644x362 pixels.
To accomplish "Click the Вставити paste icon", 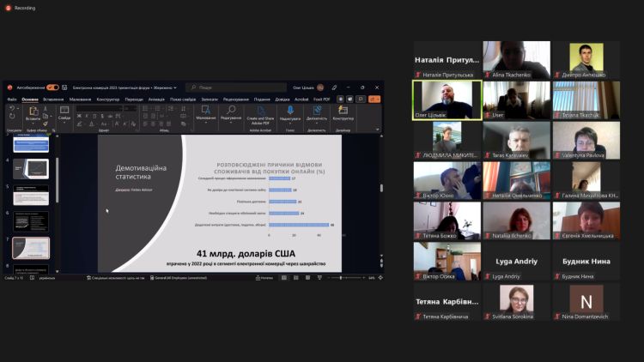I will click(x=33, y=111).
